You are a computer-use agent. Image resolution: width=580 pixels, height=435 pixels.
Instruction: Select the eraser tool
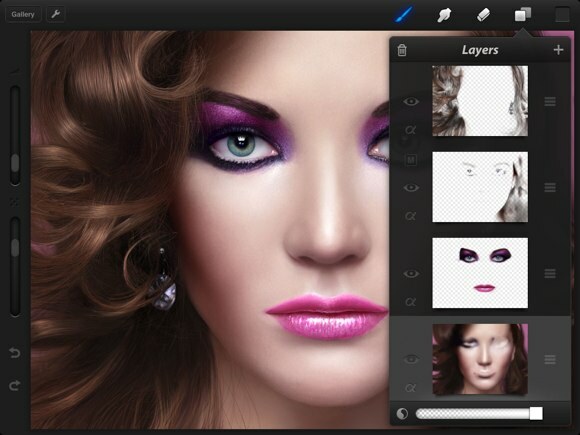coord(483,15)
